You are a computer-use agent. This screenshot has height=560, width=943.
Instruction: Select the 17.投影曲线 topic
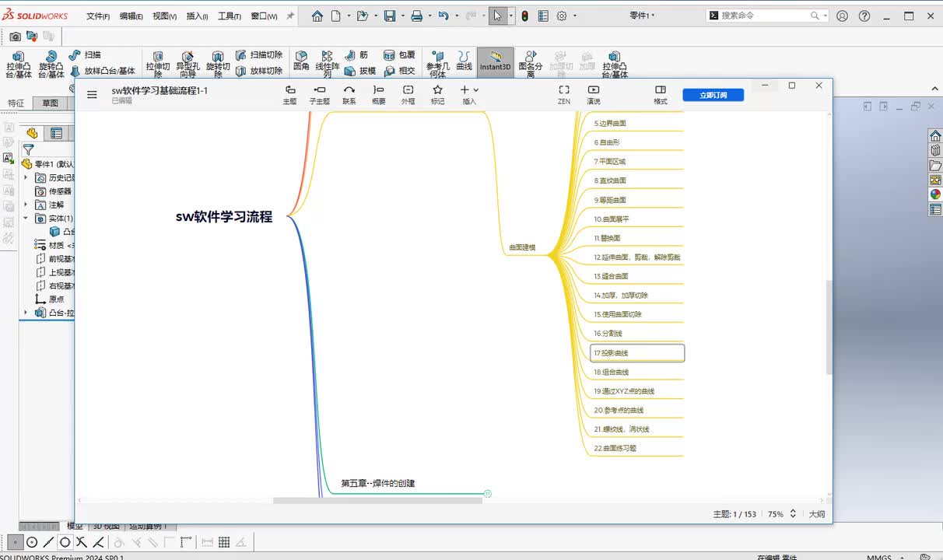point(637,353)
